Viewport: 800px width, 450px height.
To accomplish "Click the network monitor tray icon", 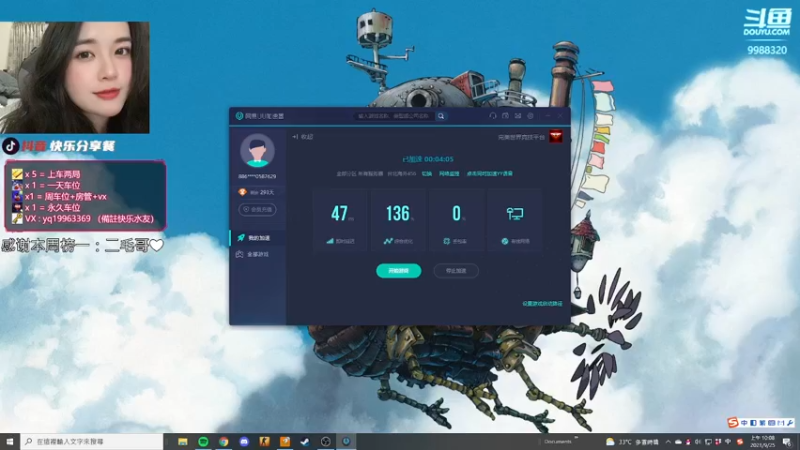I will pos(708,442).
